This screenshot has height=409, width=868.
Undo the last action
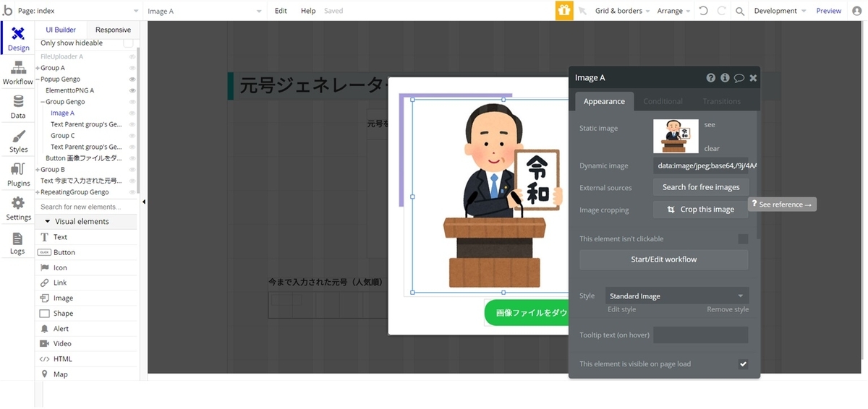(704, 11)
